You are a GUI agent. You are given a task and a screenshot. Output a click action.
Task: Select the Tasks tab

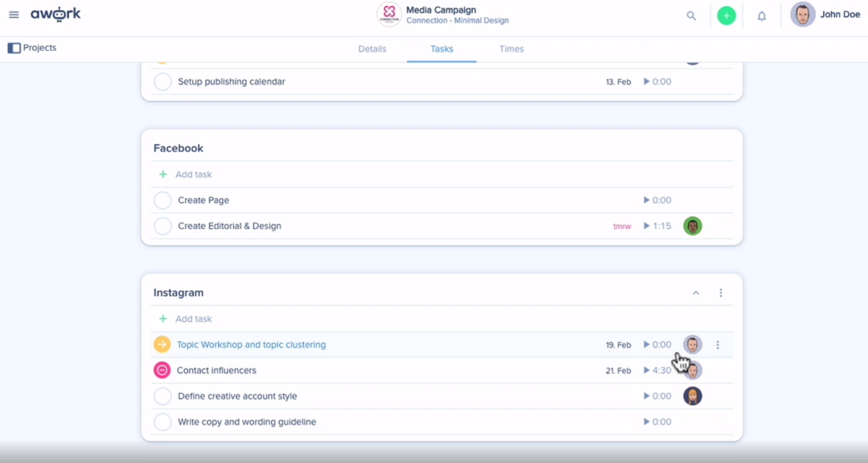(x=442, y=49)
